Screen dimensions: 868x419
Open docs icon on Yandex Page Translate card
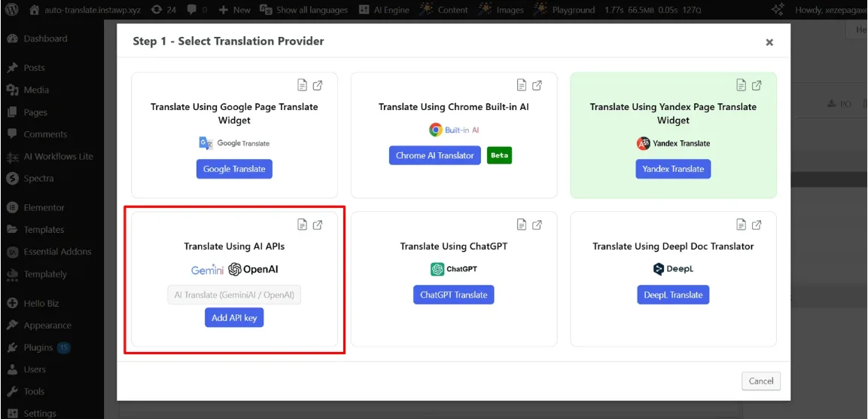pyautogui.click(x=741, y=85)
